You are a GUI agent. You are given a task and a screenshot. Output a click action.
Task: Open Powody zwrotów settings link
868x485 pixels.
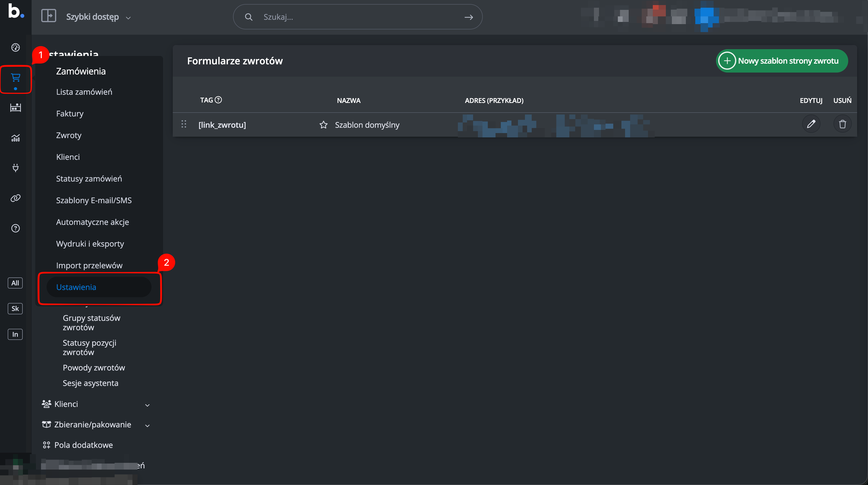point(94,368)
